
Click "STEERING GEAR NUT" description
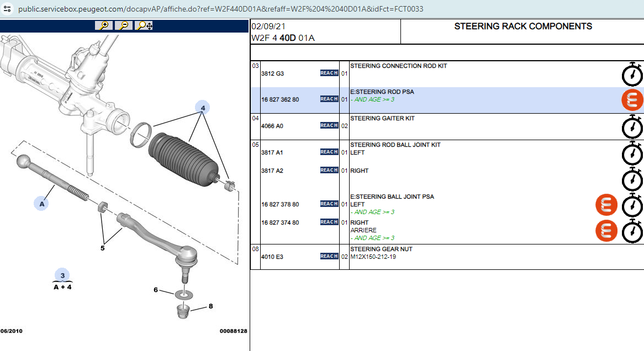point(381,249)
